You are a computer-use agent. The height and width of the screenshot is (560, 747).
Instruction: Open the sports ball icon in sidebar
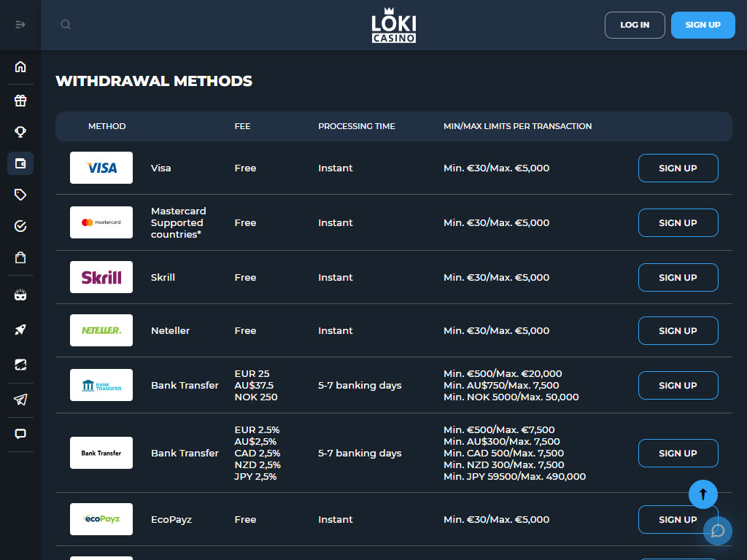[x=20, y=365]
